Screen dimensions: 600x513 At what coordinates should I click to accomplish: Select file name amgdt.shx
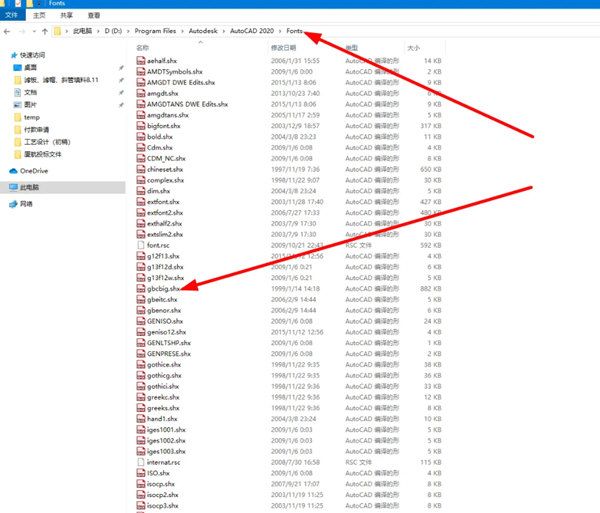(163, 93)
